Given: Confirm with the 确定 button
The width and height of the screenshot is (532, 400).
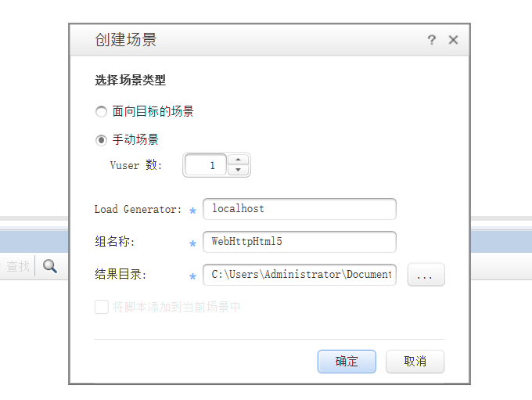Looking at the screenshot, I should click(347, 362).
